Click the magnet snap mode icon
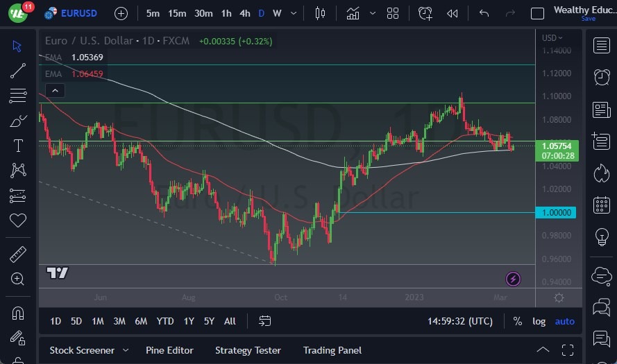The image size is (617, 364). (x=18, y=313)
